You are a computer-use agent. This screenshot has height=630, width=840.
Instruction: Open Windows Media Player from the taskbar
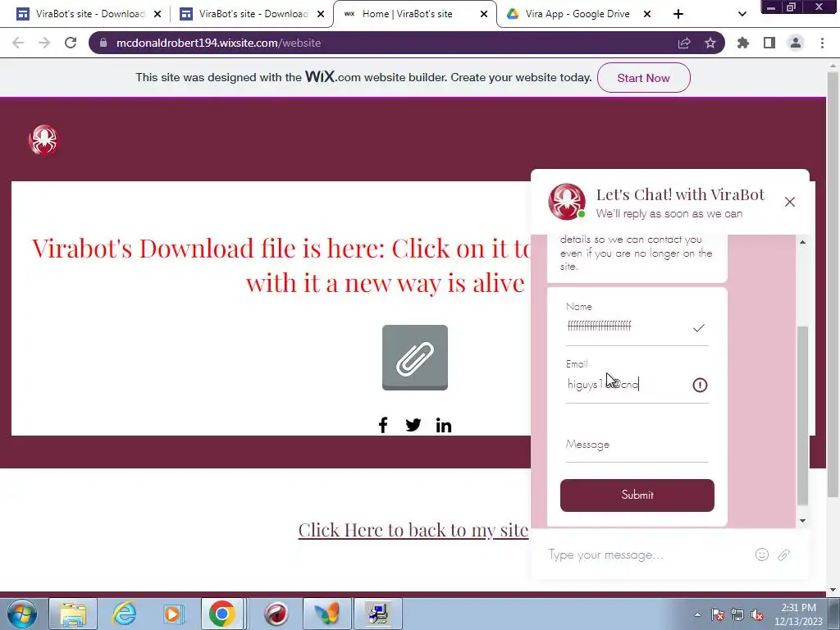pos(173,614)
